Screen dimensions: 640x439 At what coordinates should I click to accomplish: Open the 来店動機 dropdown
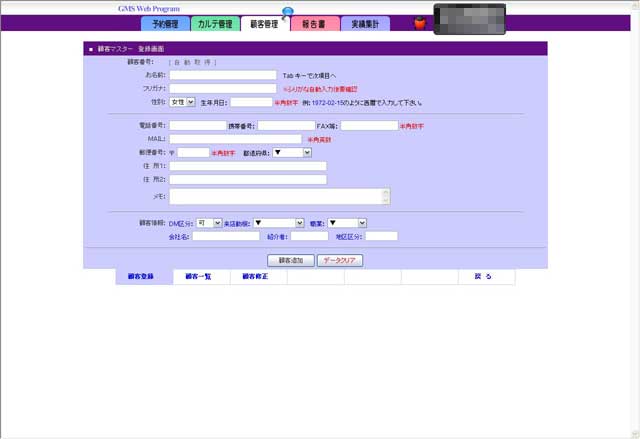point(278,223)
